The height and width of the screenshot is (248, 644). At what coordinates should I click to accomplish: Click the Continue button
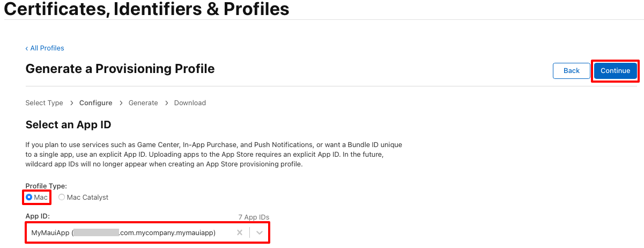pyautogui.click(x=615, y=71)
